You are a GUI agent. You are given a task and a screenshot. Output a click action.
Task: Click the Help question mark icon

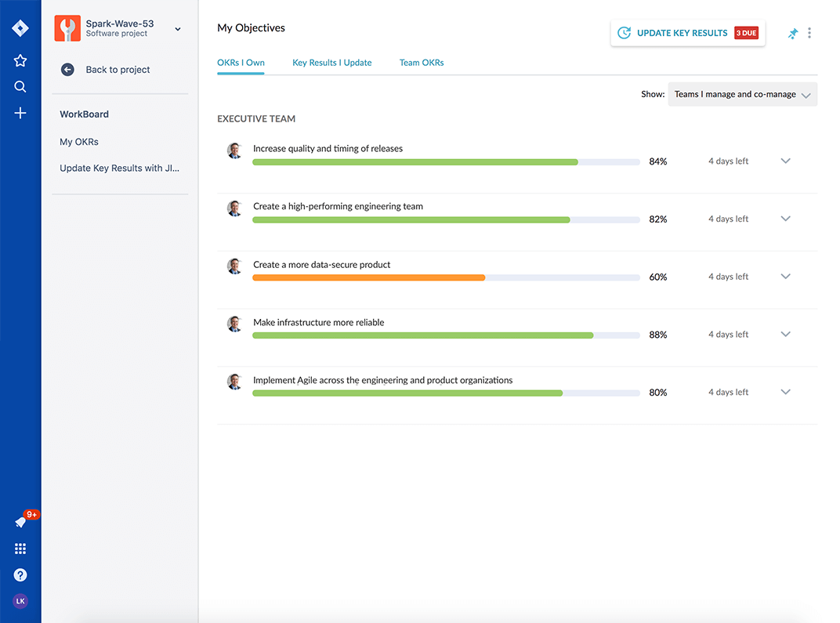coord(20,574)
